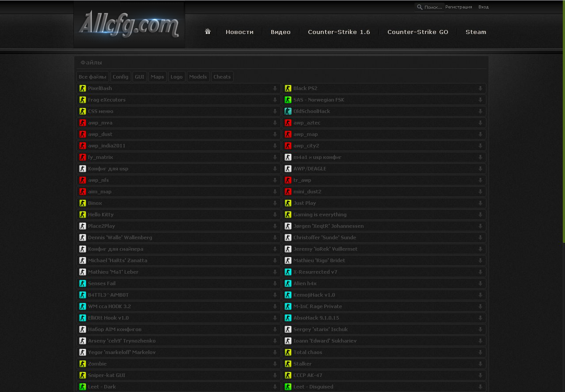Click the icon beside OldSchoolHack
565x392 pixels.
click(288, 111)
